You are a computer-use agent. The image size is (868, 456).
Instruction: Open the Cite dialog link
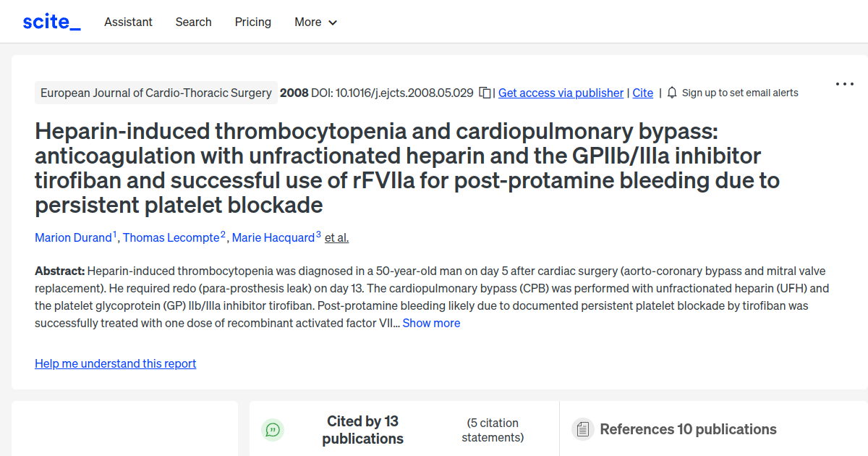tap(642, 93)
